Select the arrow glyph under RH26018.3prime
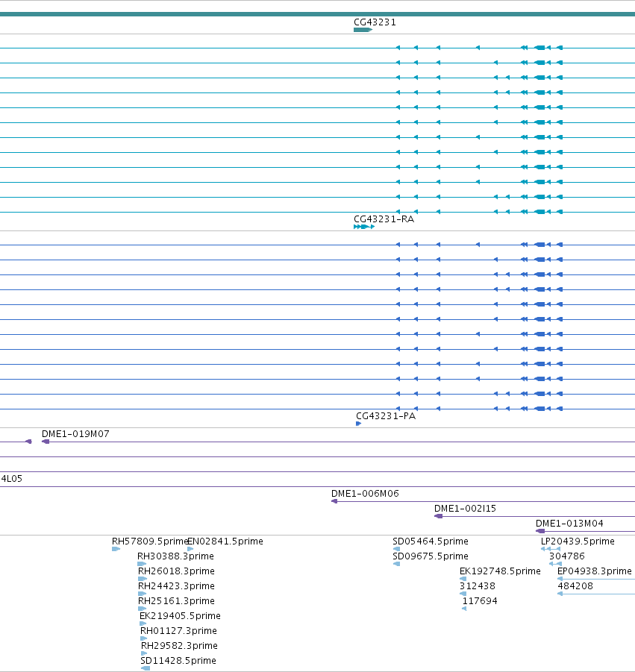Screen dimensions: 635x672 [143, 579]
